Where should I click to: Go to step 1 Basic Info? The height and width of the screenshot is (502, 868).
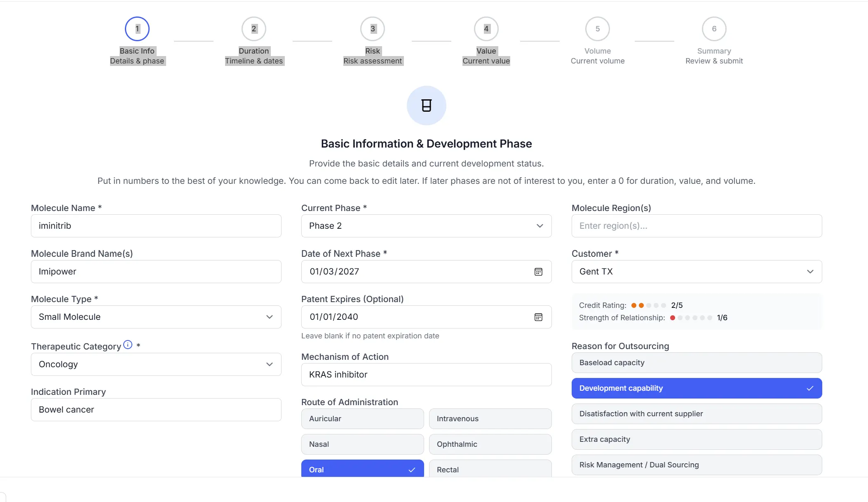tap(137, 29)
